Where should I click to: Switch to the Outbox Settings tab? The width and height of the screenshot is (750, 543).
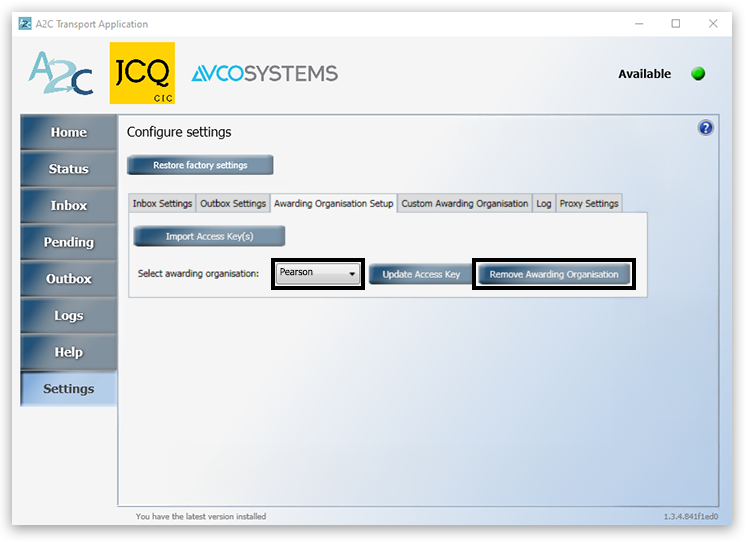[x=233, y=204]
